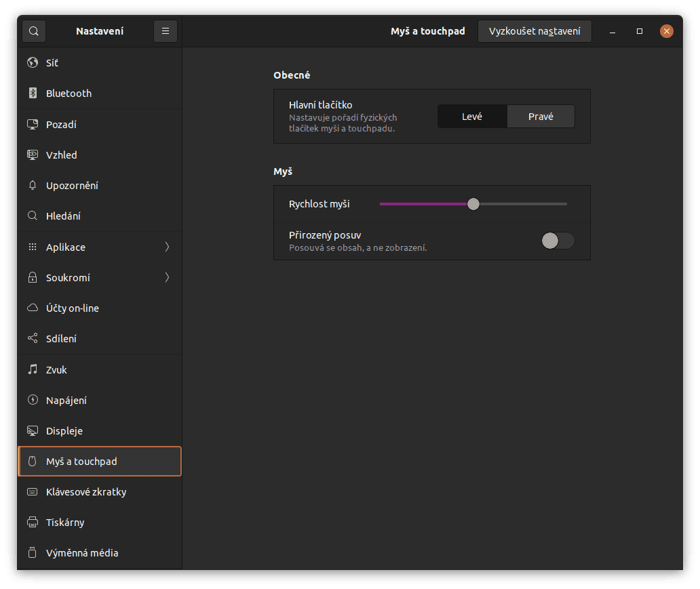Toggle the Přirozený posuv switch
700x589 pixels.
click(558, 241)
